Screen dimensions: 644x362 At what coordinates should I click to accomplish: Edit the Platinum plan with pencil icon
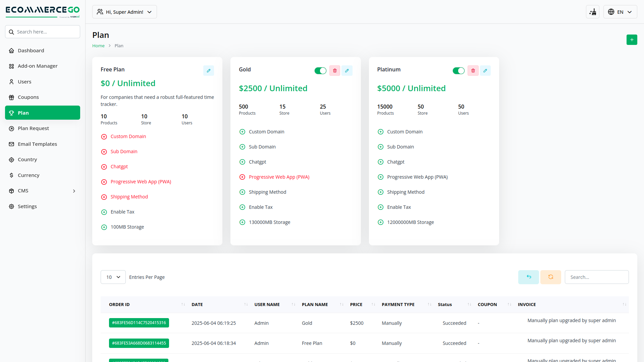tap(485, 71)
